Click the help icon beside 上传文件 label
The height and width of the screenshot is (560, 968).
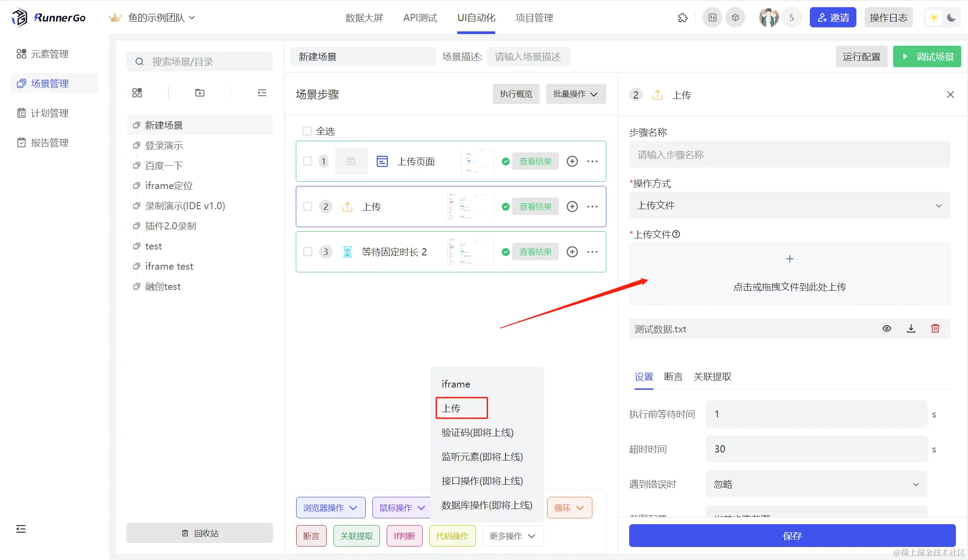click(x=676, y=234)
